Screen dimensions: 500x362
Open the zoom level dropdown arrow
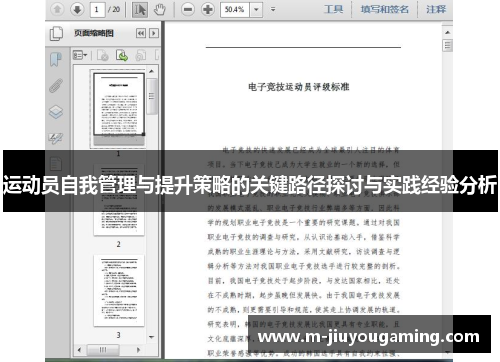(x=256, y=9)
